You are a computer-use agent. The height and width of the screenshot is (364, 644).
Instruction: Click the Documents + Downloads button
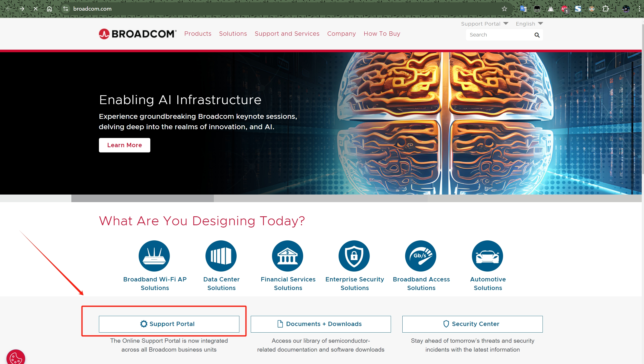321,324
